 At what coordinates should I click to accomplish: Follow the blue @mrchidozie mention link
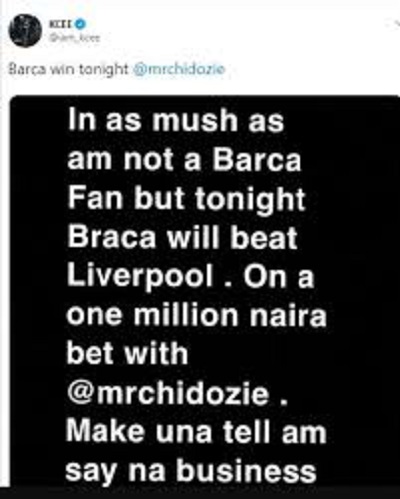179,69
